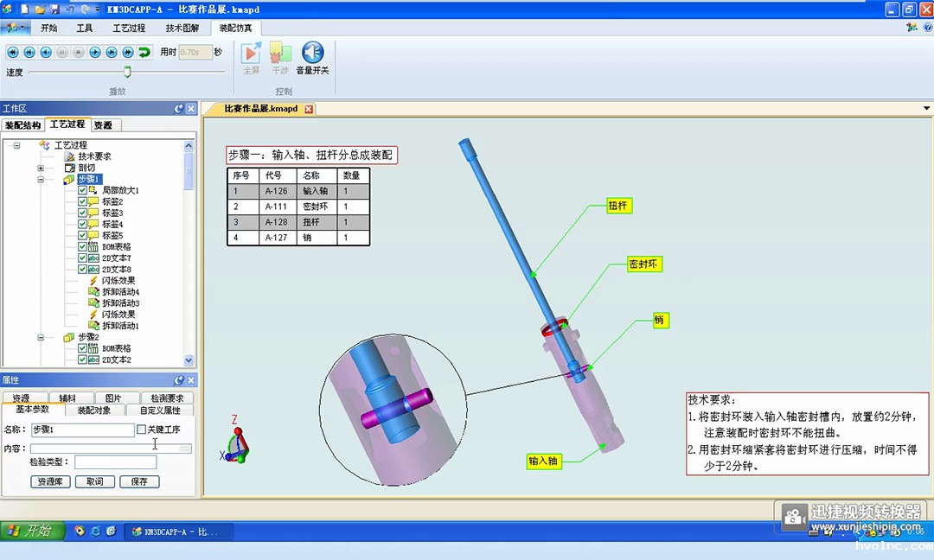Collapse the 步骤1 tree node
This screenshot has width=934, height=560.
click(x=41, y=180)
